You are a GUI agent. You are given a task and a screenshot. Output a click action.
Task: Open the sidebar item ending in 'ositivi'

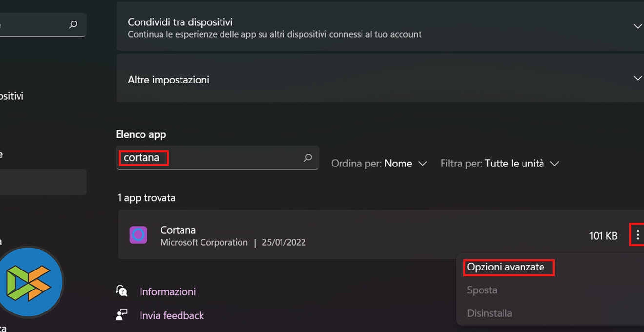12,96
